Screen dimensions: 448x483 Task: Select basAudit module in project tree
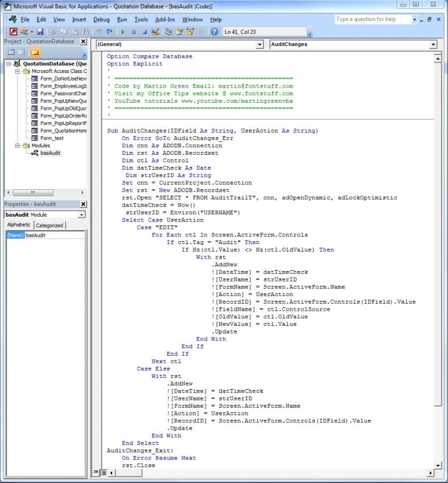coord(50,153)
